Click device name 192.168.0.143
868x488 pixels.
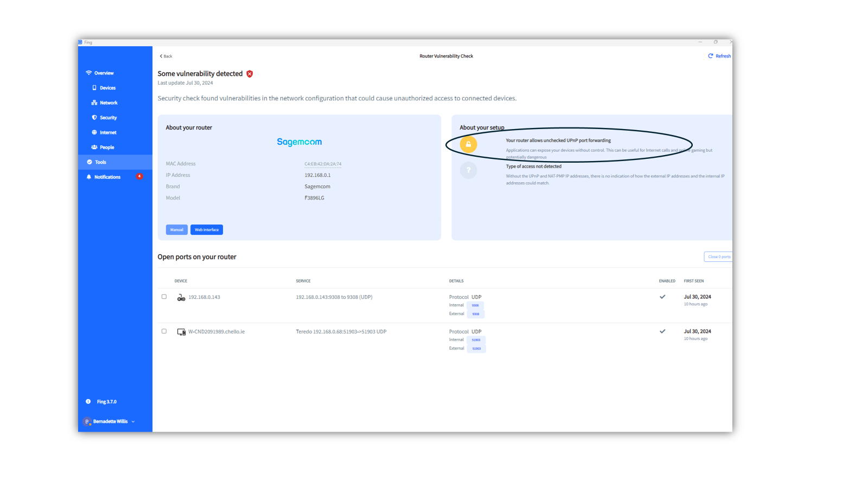click(204, 297)
